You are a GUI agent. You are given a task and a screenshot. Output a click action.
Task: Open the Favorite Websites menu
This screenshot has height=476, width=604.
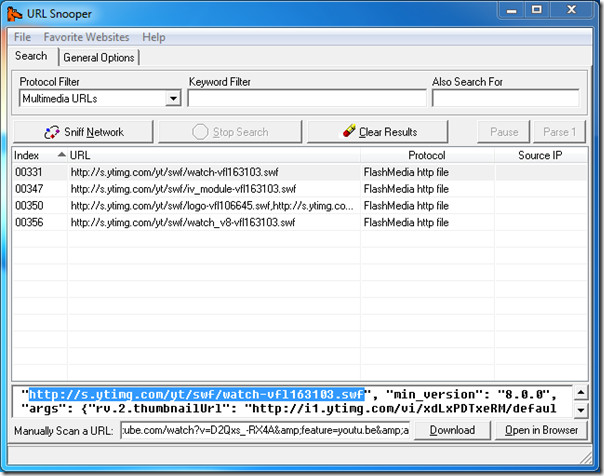86,37
